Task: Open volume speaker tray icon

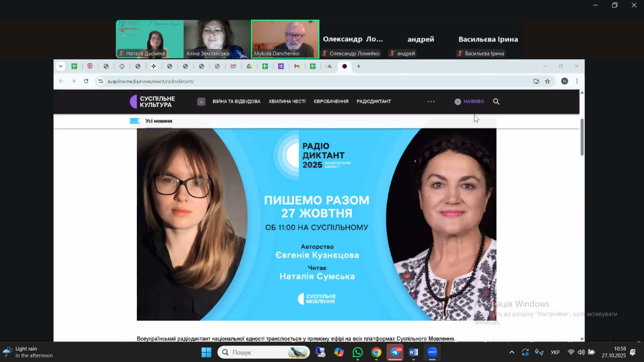Action: point(581,352)
